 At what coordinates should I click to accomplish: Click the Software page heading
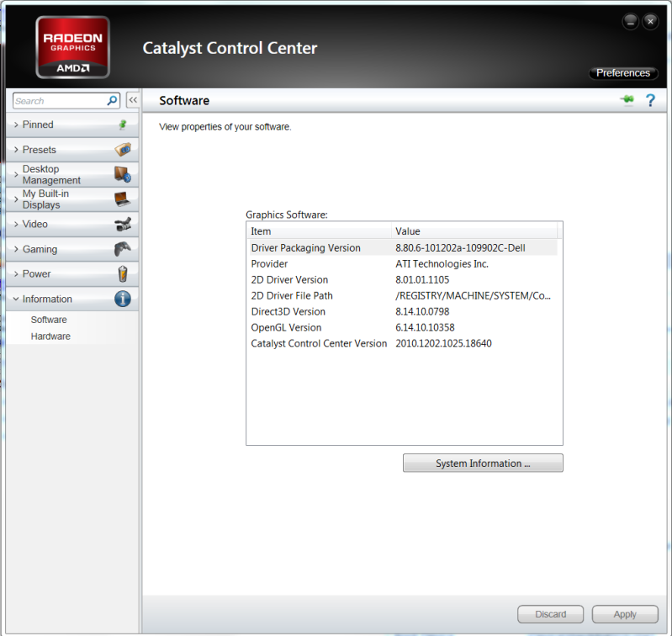coord(184,100)
